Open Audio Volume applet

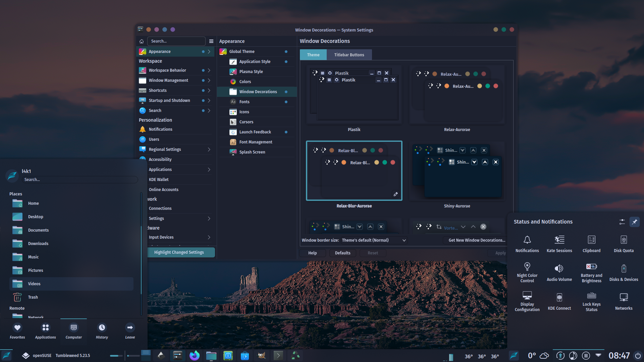559,273
